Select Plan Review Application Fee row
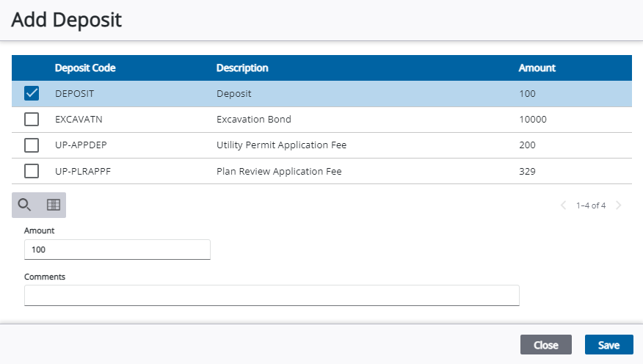The height and width of the screenshot is (364, 643). [x=279, y=172]
